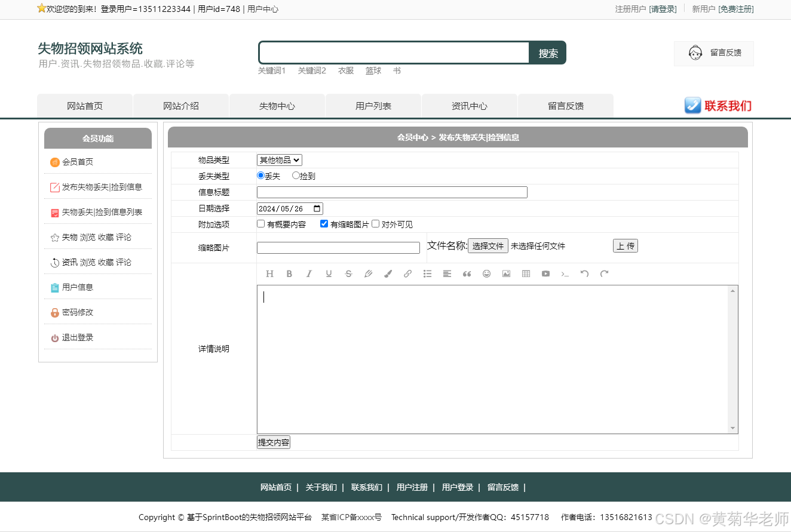Undo the last editor action
This screenshot has width=791, height=532.
[585, 273]
